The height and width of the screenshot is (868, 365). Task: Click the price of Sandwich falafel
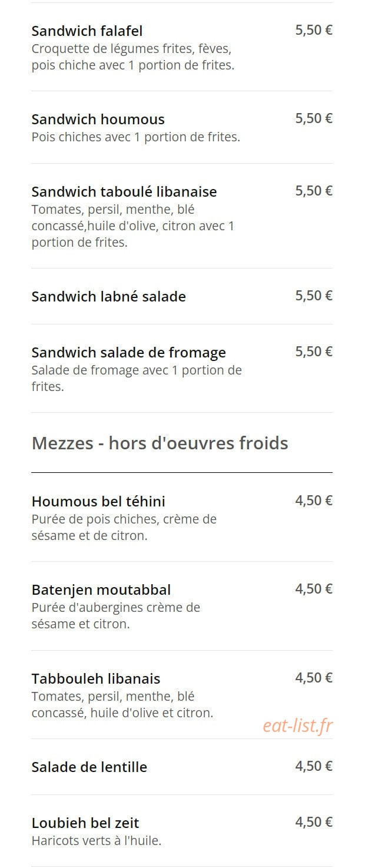tap(314, 30)
